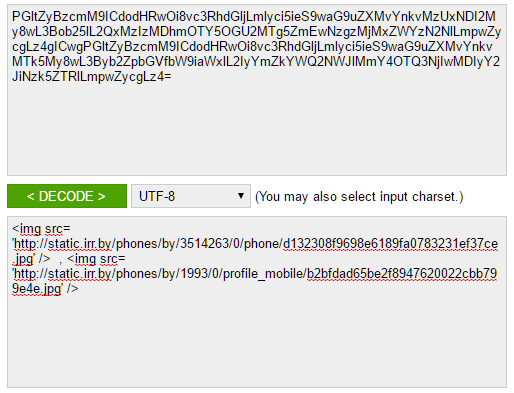Place cursor in final Base64 line JiNzk5ZTRlLmpwZycgLz4=
The width and height of the screenshot is (514, 393).
point(92,77)
